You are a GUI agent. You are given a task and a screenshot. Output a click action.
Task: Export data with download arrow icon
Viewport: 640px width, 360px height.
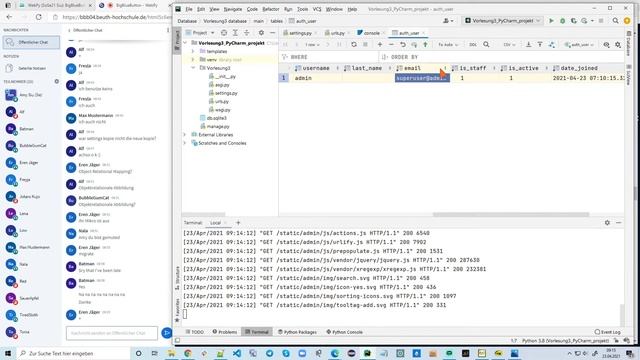pyautogui.click(x=529, y=44)
